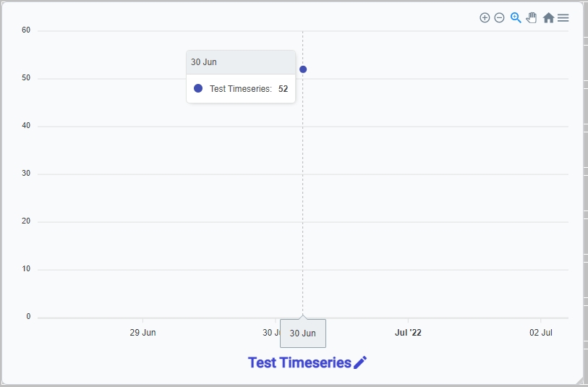
Task: Click the Test Timeseries chart title
Action: tap(299, 362)
